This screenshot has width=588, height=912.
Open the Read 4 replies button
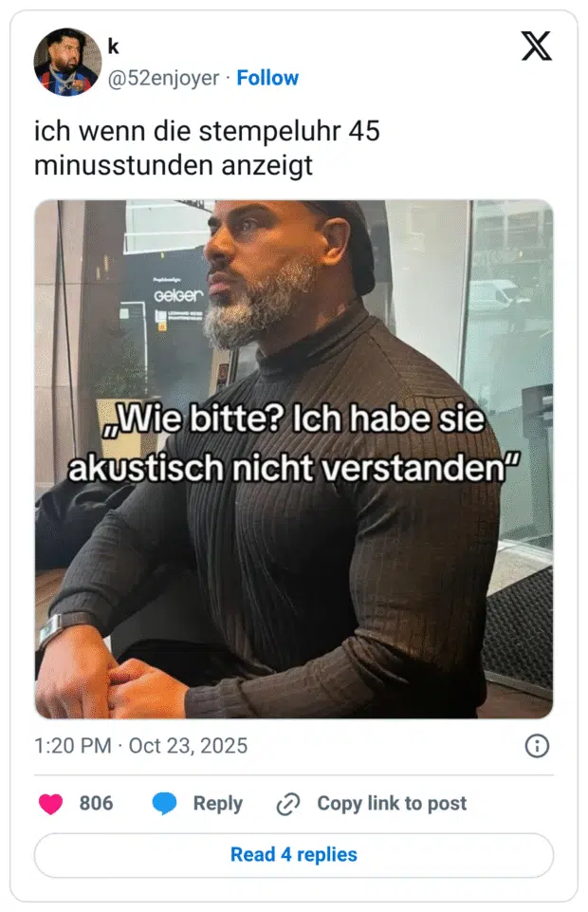click(x=293, y=854)
